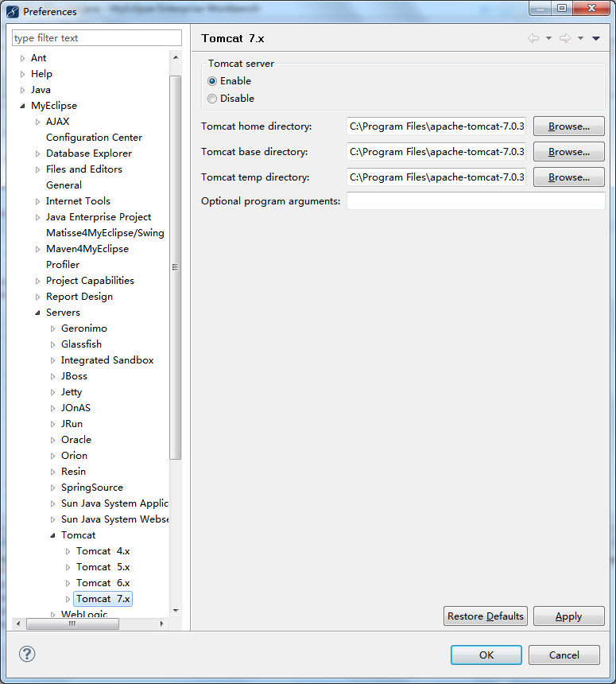This screenshot has width=616, height=684.
Task: Select Orion server entry
Action: [74, 456]
